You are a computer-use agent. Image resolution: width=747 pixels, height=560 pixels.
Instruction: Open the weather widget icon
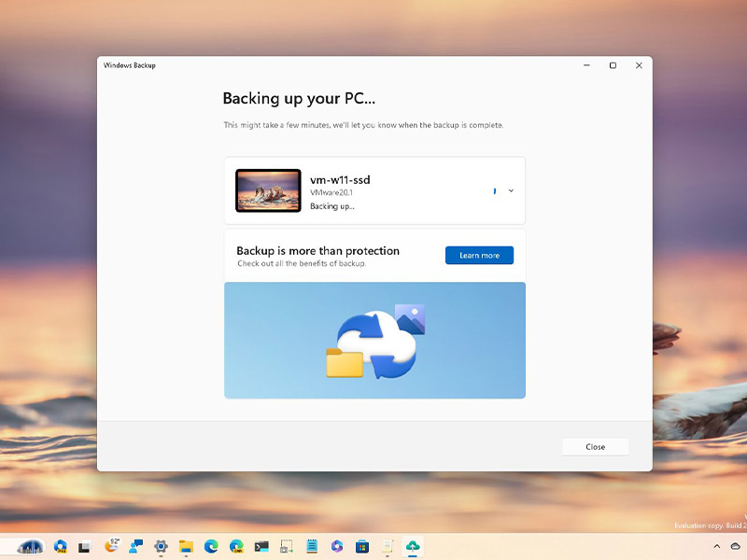click(x=112, y=546)
